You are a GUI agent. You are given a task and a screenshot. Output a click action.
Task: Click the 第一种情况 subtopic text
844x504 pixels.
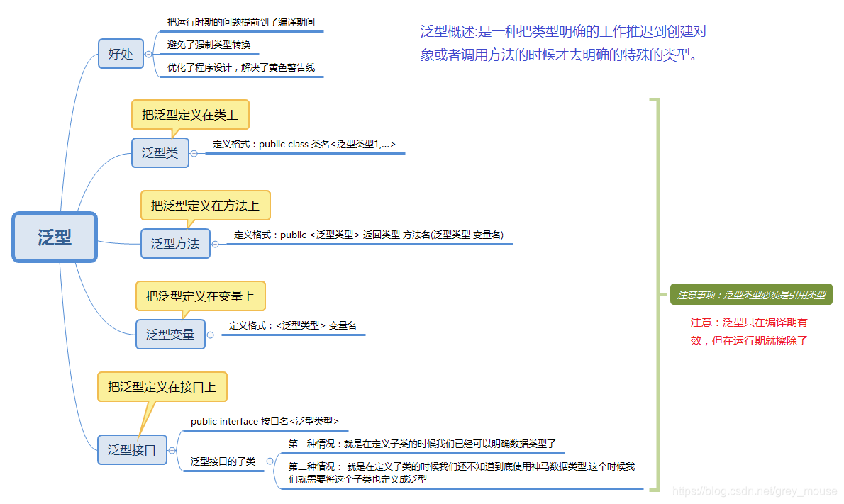pos(421,444)
